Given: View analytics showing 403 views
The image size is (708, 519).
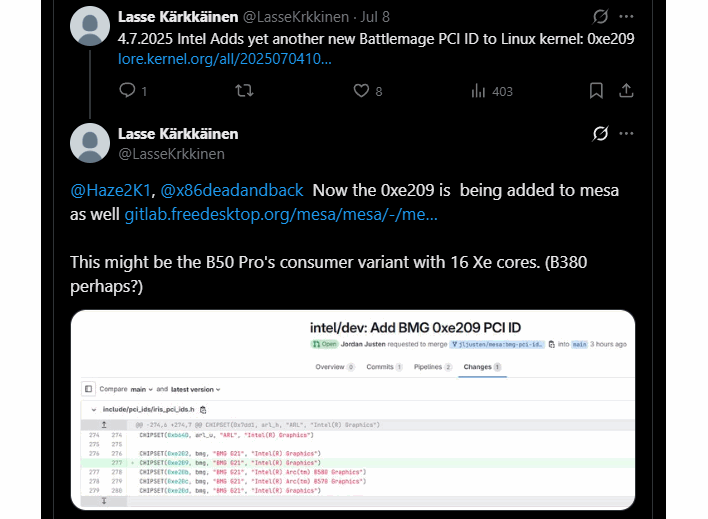Looking at the screenshot, I should click(479, 91).
